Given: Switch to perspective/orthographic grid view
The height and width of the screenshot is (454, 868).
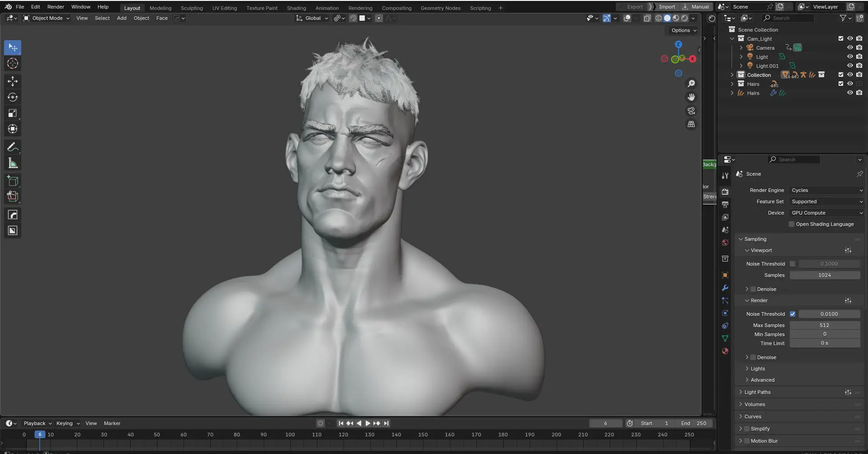Looking at the screenshot, I should [691, 124].
